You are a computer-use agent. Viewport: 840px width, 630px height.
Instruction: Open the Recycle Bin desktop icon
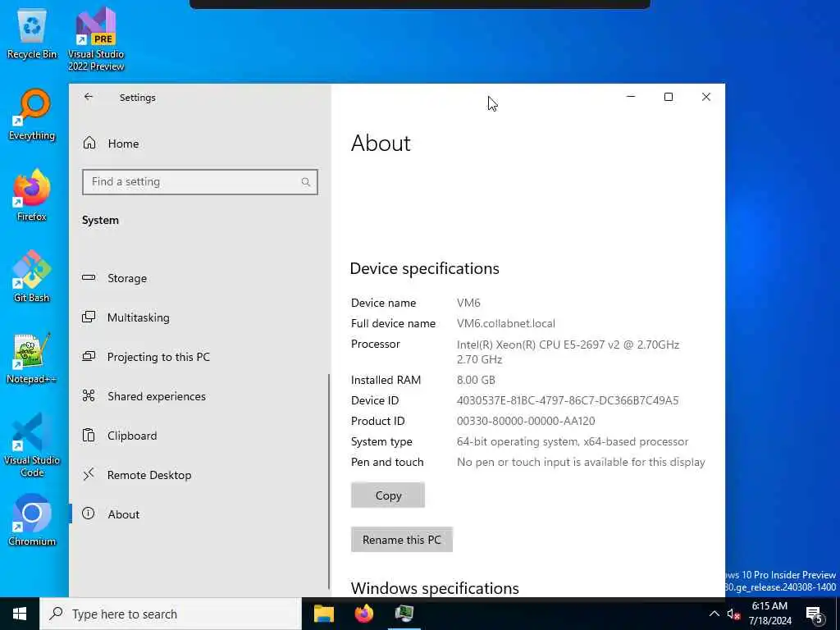click(32, 34)
